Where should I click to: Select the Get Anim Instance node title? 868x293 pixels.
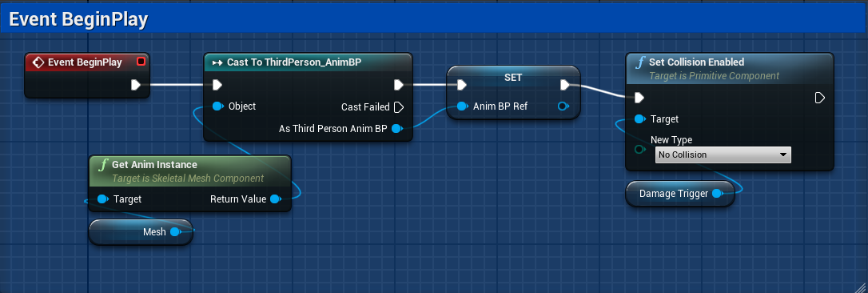pyautogui.click(x=154, y=164)
